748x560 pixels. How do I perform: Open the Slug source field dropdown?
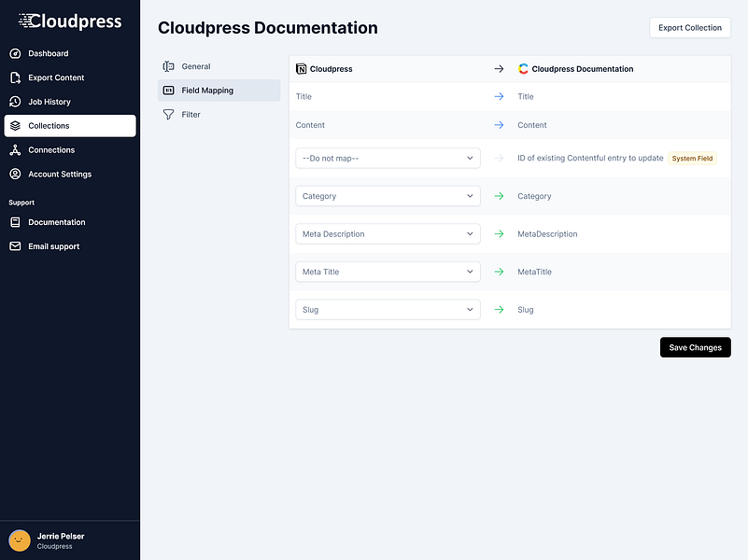(388, 310)
